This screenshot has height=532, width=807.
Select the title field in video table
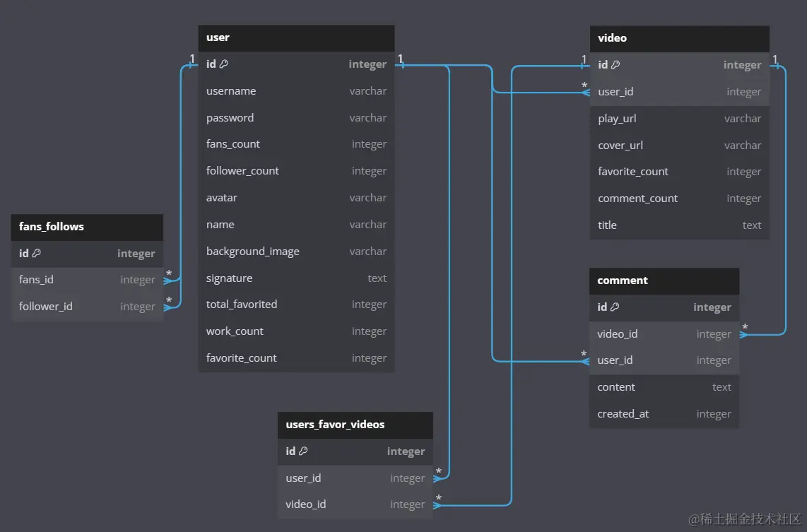coord(679,225)
